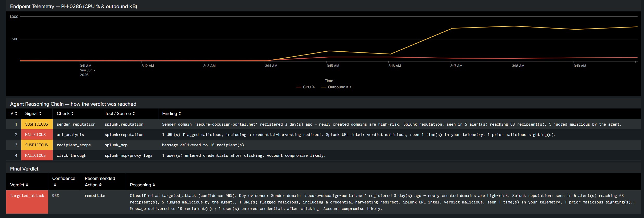Viewport: 644px width, 218px height.
Task: Sort Final Verdict table by Confidence
Action: coord(64,181)
